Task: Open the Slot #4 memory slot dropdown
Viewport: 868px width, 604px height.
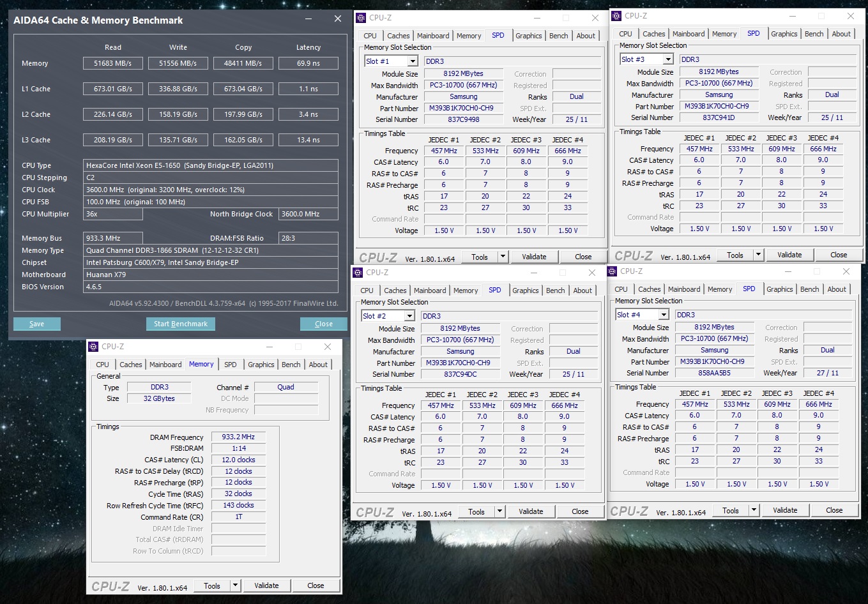Action: point(663,315)
